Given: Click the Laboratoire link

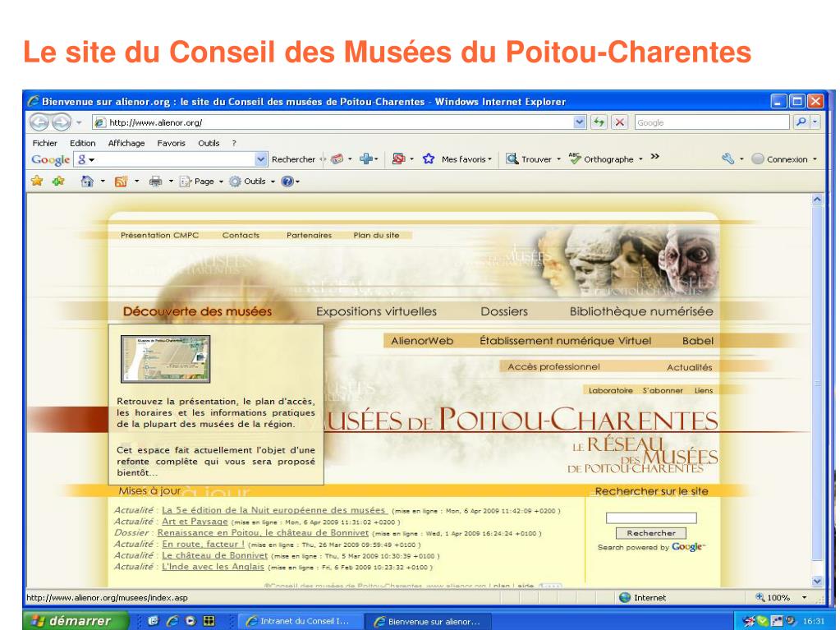Looking at the screenshot, I should point(611,390).
